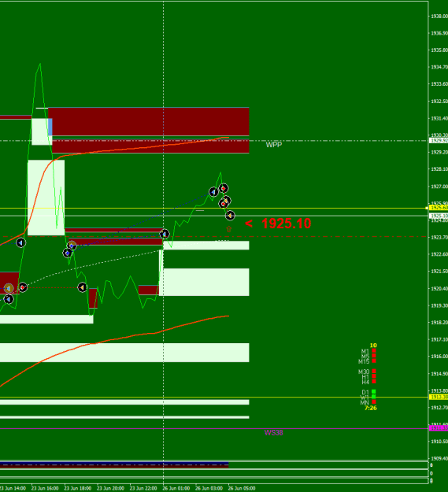Select the WPP pivot line label
The width and height of the screenshot is (448, 492).
274,145
